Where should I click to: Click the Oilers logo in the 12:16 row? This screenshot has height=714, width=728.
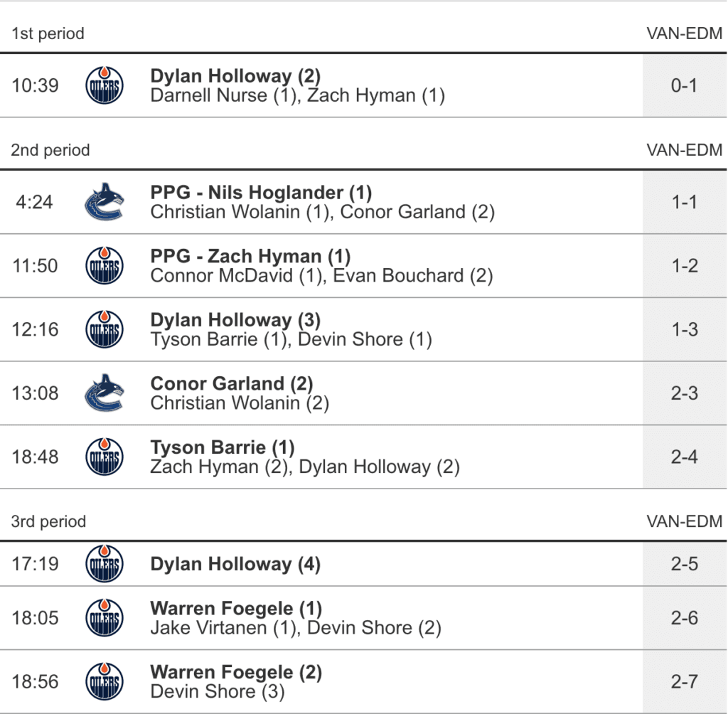(x=104, y=330)
